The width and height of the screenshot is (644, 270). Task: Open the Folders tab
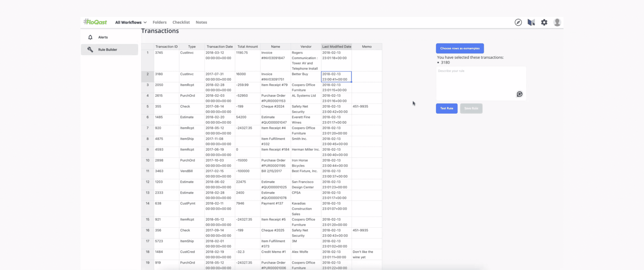159,22
